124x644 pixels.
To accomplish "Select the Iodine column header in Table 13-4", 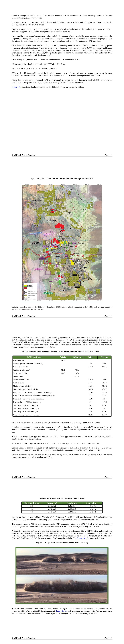I will point(91,357).
